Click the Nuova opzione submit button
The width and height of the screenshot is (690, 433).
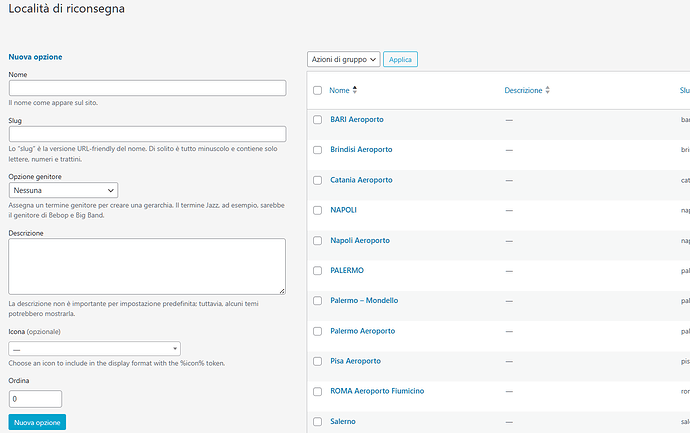click(37, 423)
